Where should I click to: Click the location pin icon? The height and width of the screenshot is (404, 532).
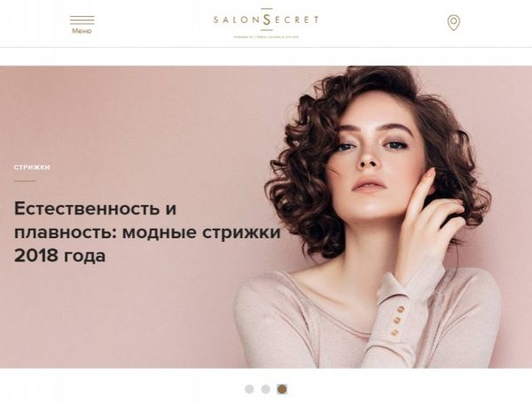(454, 23)
